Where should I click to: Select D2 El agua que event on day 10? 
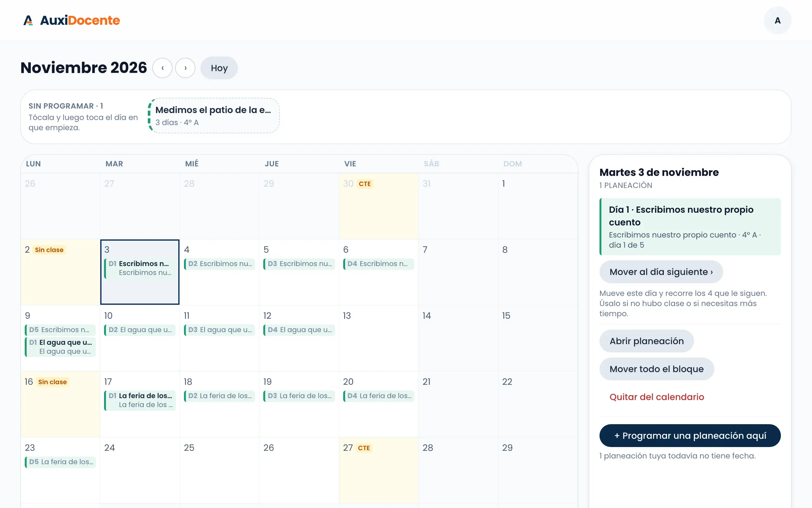click(x=140, y=330)
